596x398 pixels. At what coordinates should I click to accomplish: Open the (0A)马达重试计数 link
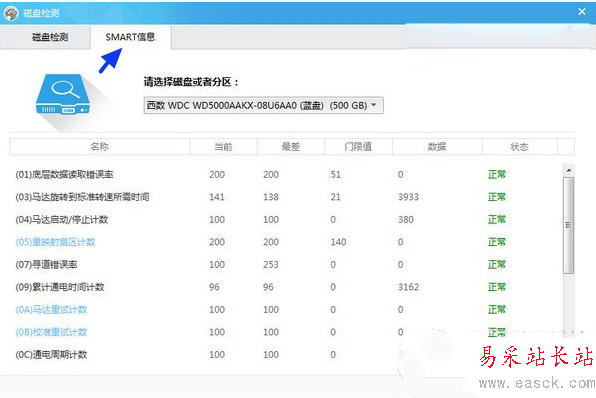point(51,309)
